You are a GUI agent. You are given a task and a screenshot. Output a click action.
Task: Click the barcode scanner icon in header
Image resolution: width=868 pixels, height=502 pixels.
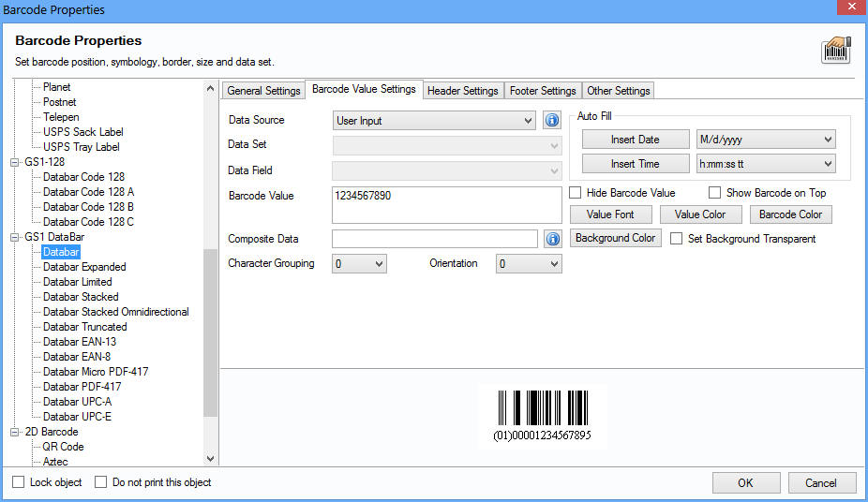[836, 51]
